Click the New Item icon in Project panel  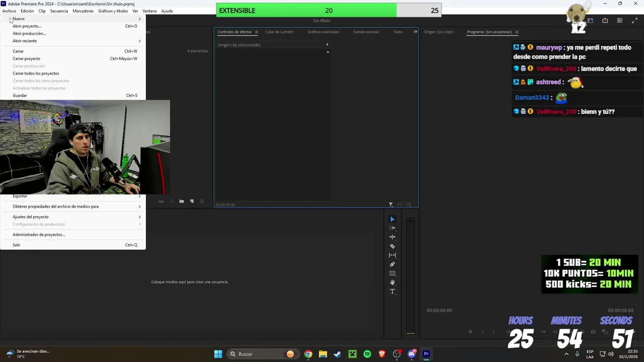pyautogui.click(x=192, y=202)
